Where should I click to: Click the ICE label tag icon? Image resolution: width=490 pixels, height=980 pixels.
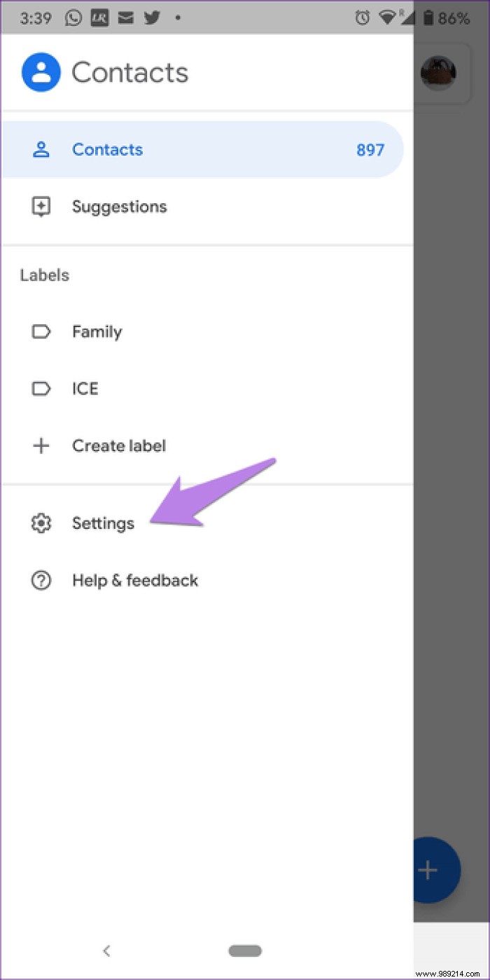(41, 389)
